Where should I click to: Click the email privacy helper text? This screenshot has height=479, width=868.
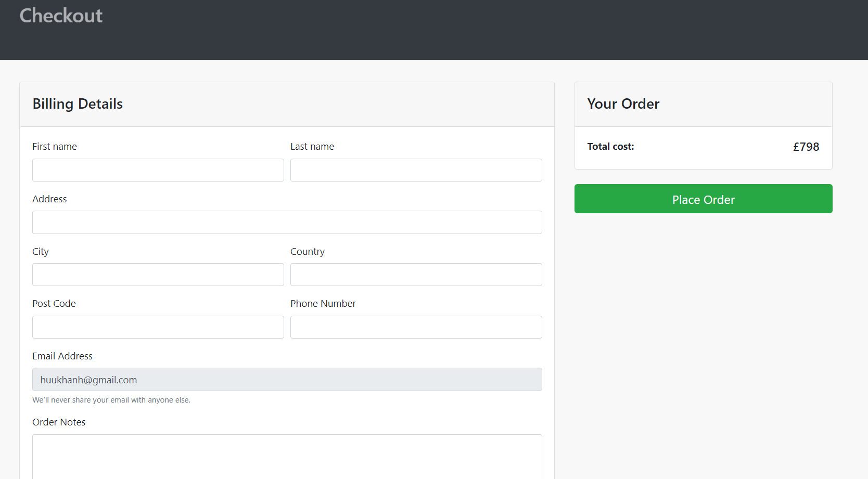(x=111, y=400)
